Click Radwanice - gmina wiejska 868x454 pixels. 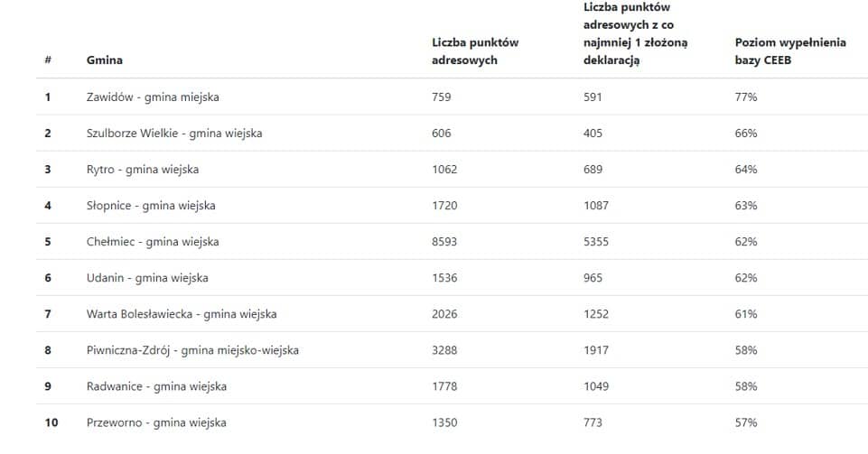[x=156, y=386]
